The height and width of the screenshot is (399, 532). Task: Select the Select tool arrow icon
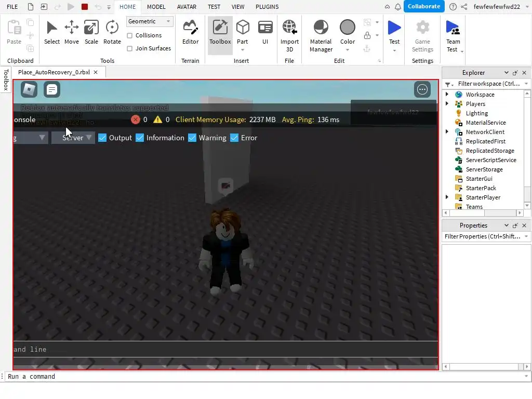pos(51,28)
